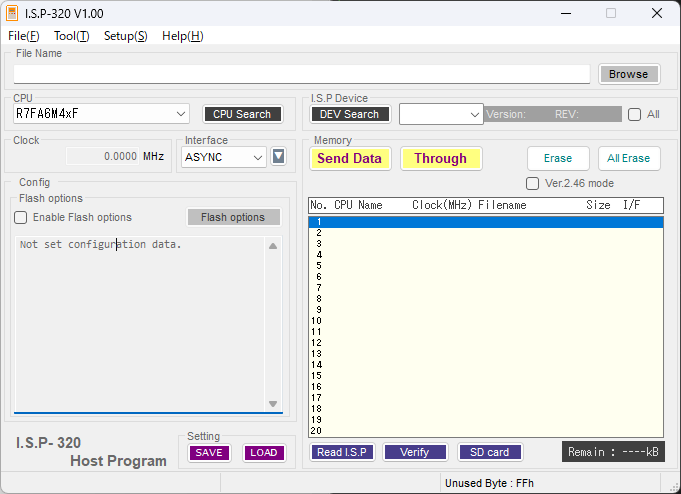Viewport: 681px width, 494px height.
Task: Click the File Name input field
Action: (x=301, y=74)
